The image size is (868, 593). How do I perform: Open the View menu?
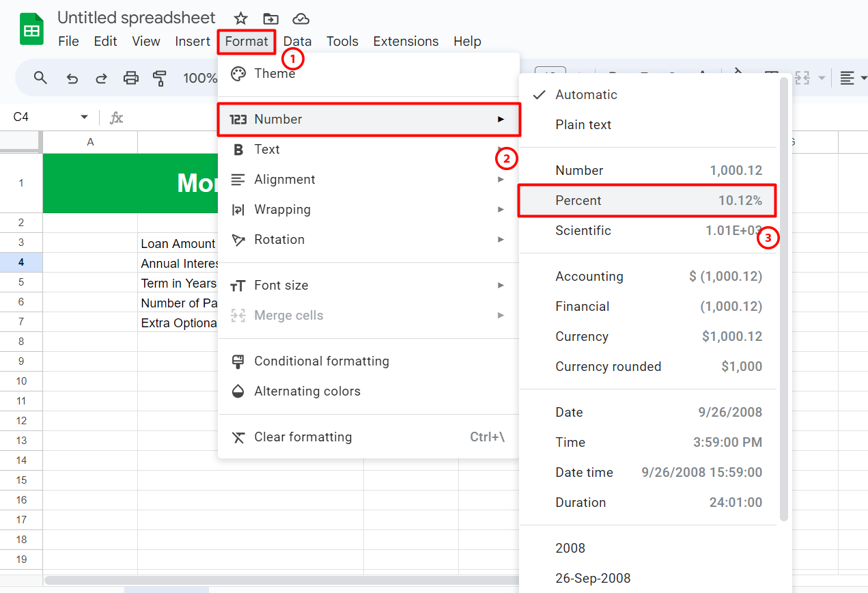tap(146, 42)
